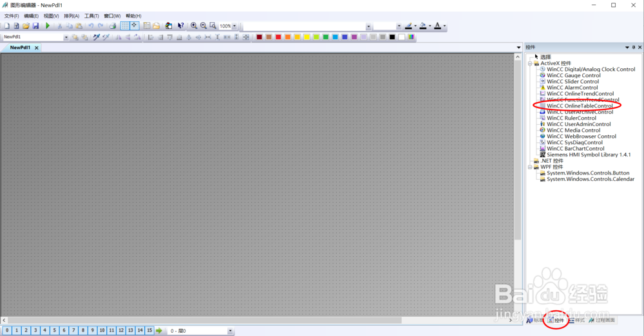Toggle layer 12 visibility button

pyautogui.click(x=121, y=330)
